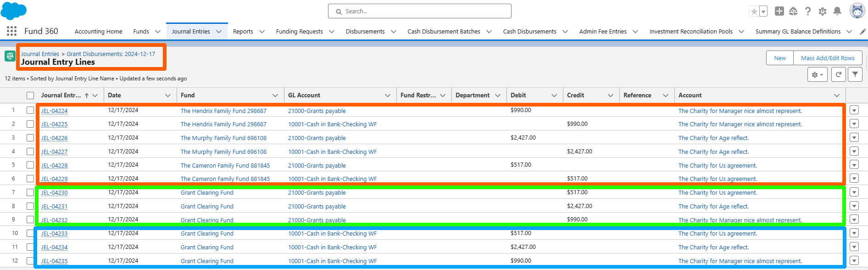Open the list view controls gear dropdown
868x270 pixels.
pyautogui.click(x=818, y=74)
